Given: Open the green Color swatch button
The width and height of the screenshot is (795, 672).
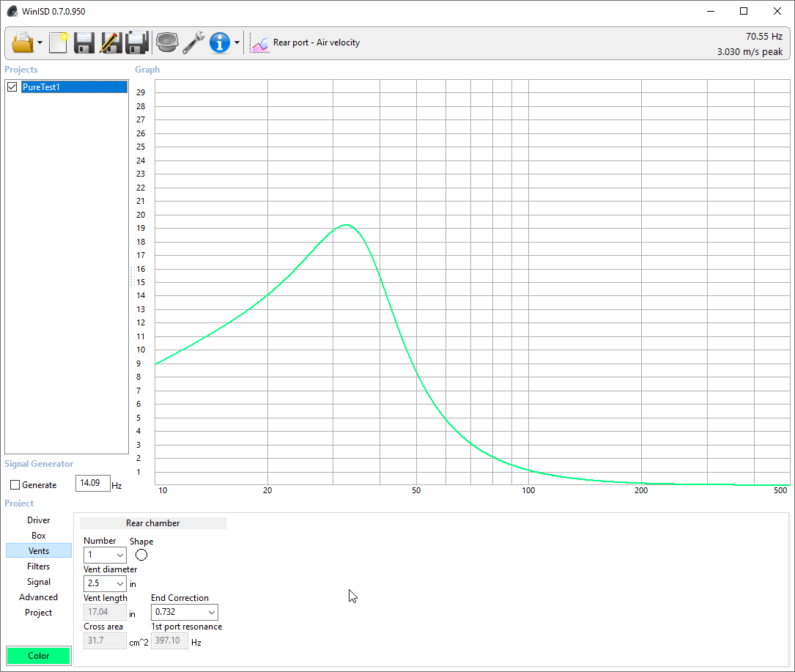Looking at the screenshot, I should click(39, 656).
